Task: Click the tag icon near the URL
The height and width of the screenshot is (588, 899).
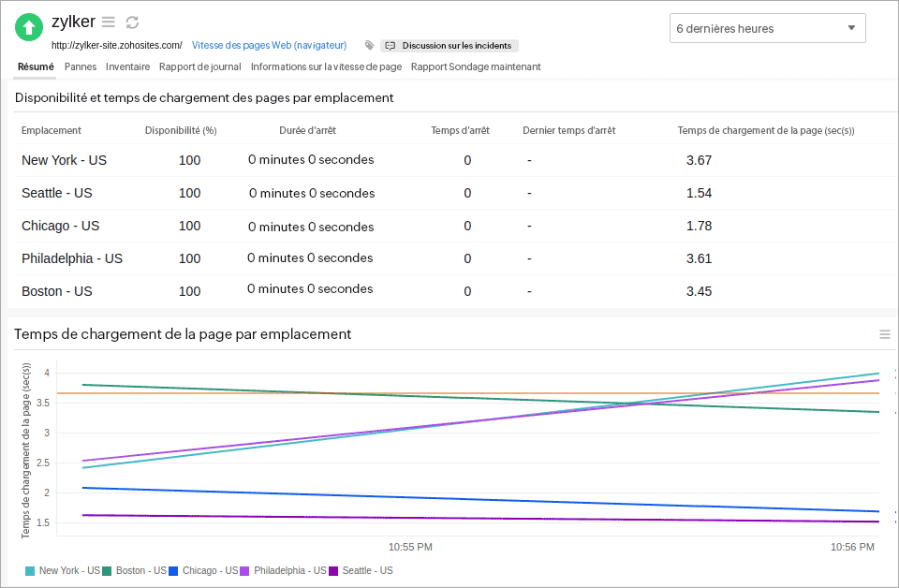Action: pyautogui.click(x=369, y=45)
